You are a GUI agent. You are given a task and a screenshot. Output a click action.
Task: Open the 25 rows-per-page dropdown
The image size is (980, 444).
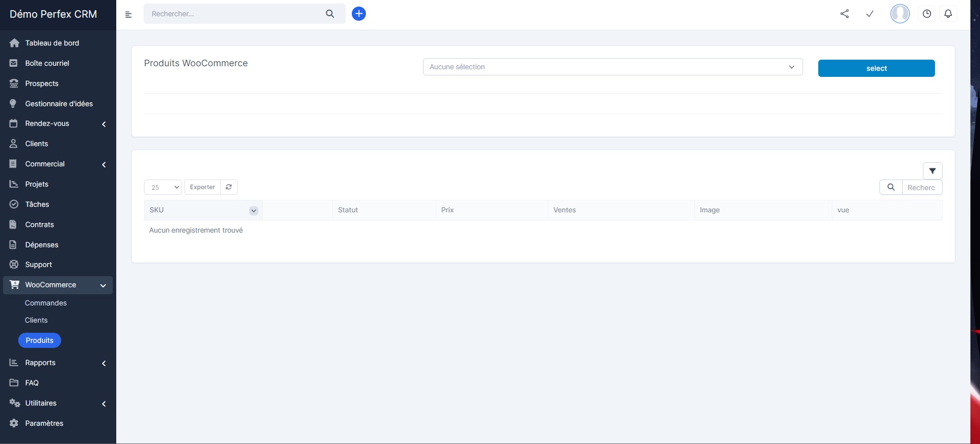coord(163,187)
